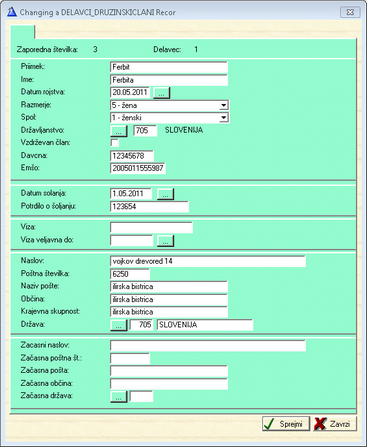Click the empty Viza field
The height and width of the screenshot is (447, 367).
point(151,228)
